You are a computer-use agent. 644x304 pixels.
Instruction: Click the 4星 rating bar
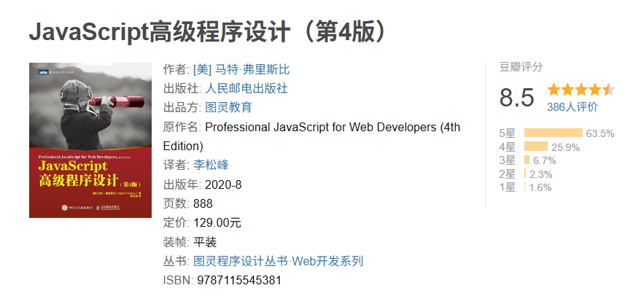(x=536, y=147)
